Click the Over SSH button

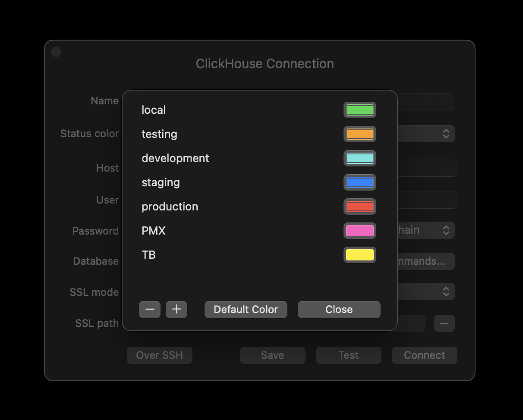(x=159, y=355)
